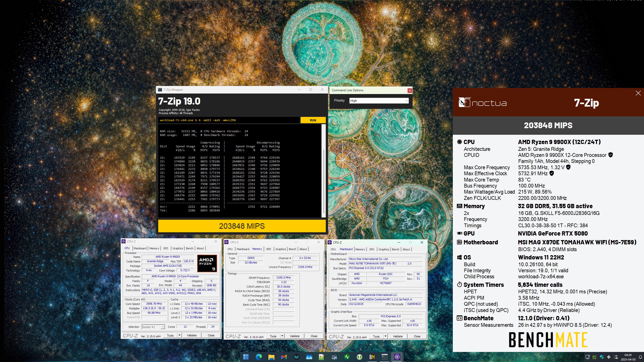Open the green notepad editor taskbar icon

coord(321,357)
